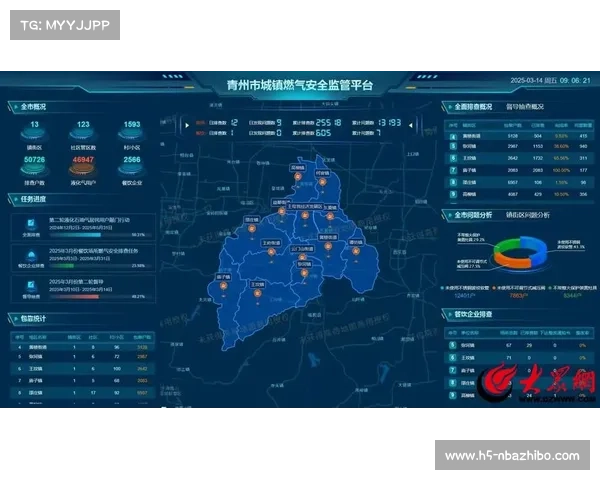Click number badge 7 in 全面排查概况 table
Screen dimensions: 600x480
(453, 170)
